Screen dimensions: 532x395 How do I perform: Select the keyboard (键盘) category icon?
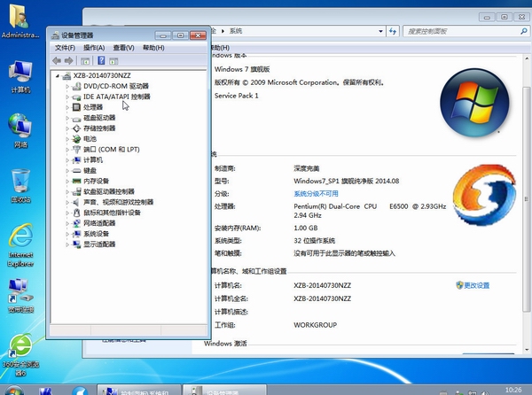76,170
